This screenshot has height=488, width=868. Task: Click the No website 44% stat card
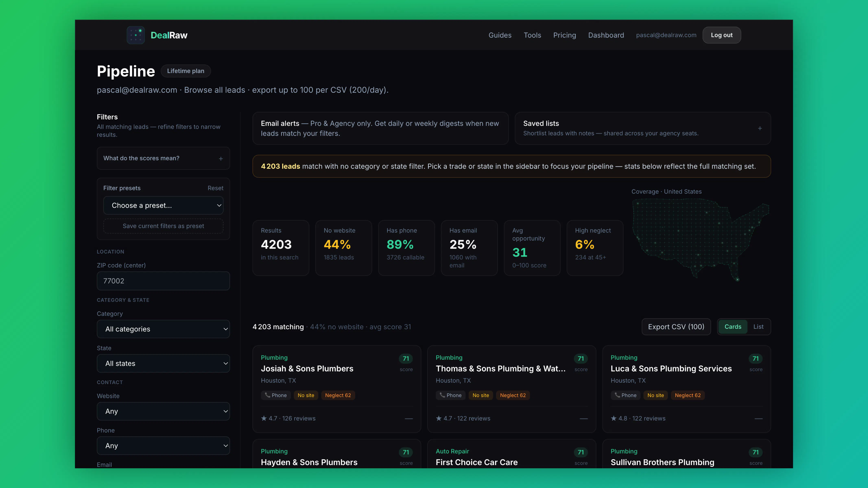[343, 248]
